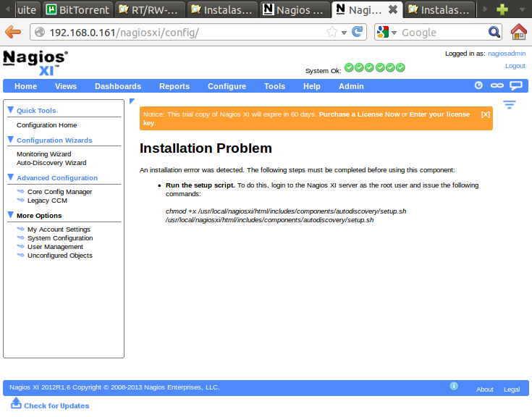Open schedule page clock icon in navbar

[478, 85]
